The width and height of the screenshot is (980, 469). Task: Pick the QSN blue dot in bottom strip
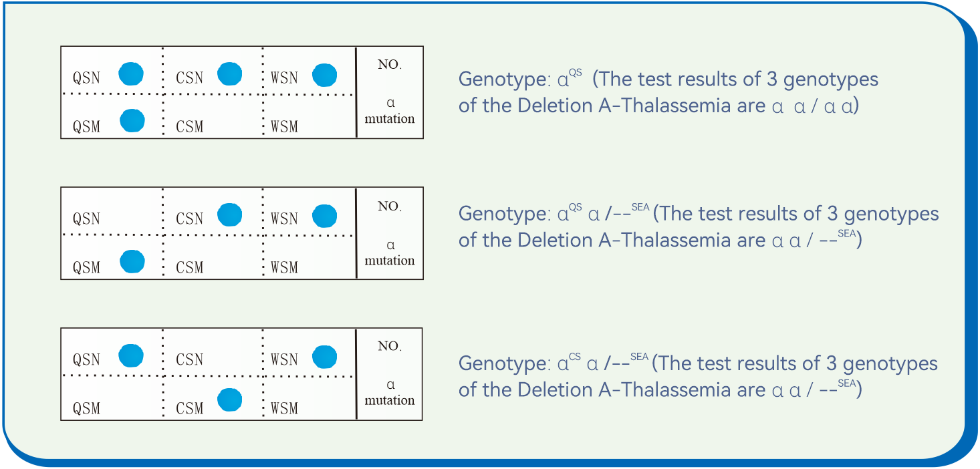[x=131, y=356]
